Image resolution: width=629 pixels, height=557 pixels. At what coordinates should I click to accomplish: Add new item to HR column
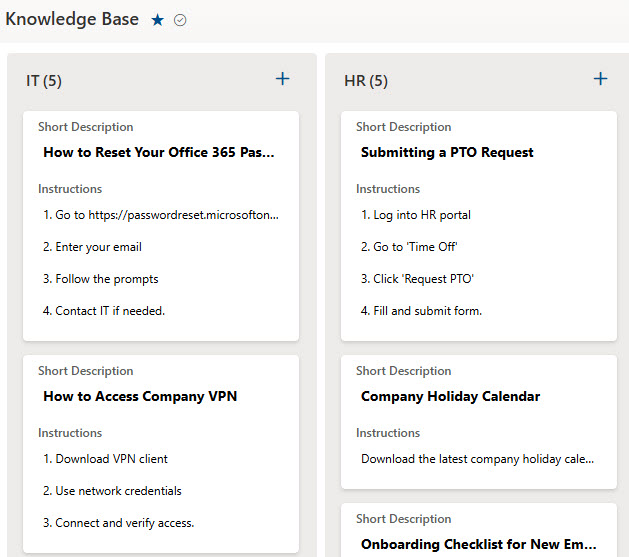(x=601, y=79)
